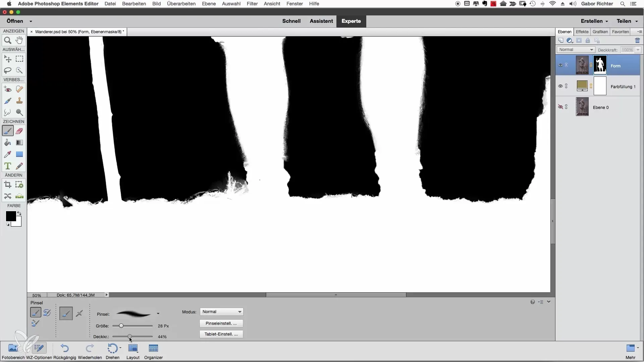Viewport: 644px width, 362px height.
Task: Switch to the Effekte tab
Action: 582,32
